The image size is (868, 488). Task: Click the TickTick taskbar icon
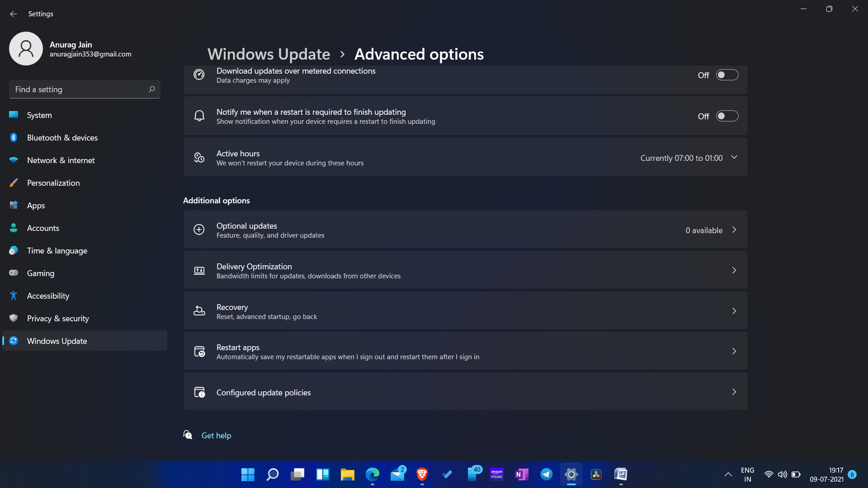click(x=447, y=474)
